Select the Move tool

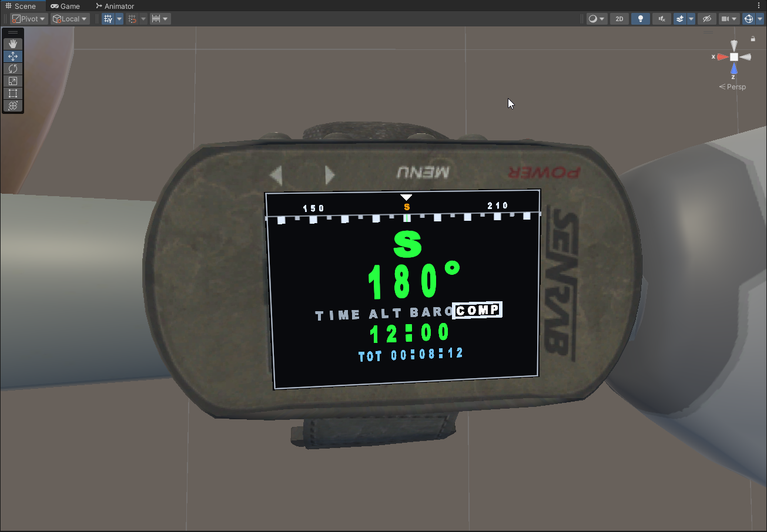pyautogui.click(x=13, y=56)
